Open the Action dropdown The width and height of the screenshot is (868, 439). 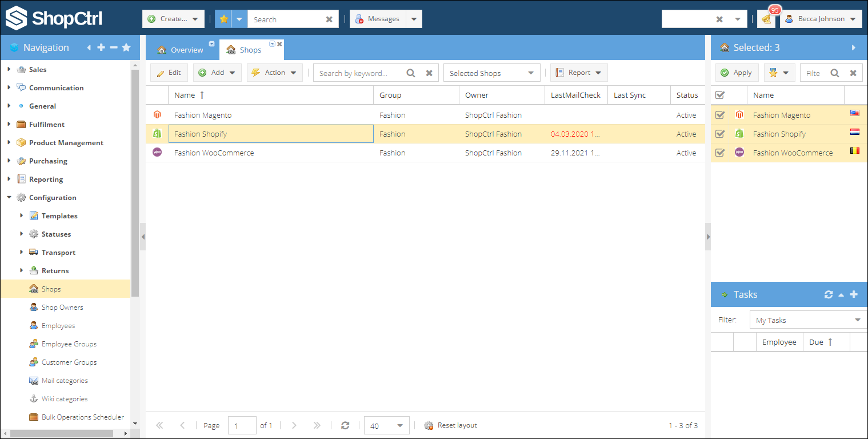(275, 73)
